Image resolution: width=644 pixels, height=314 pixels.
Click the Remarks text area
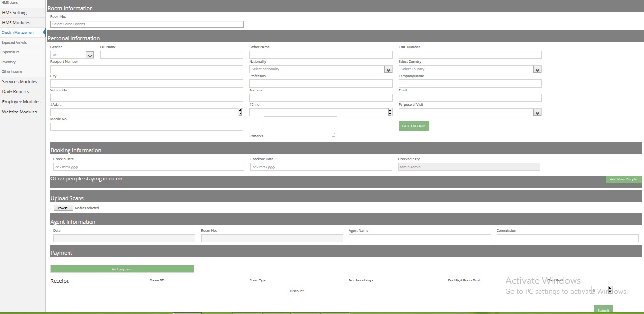(x=300, y=127)
